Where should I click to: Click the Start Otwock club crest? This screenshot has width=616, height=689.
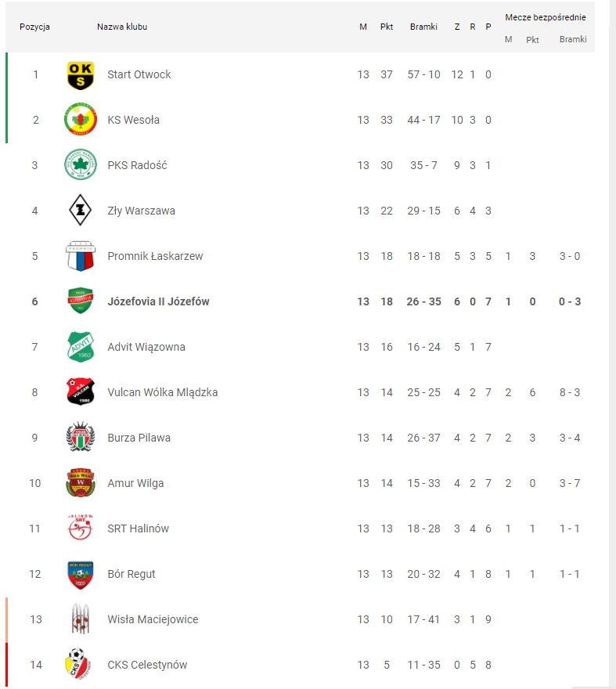click(x=80, y=75)
